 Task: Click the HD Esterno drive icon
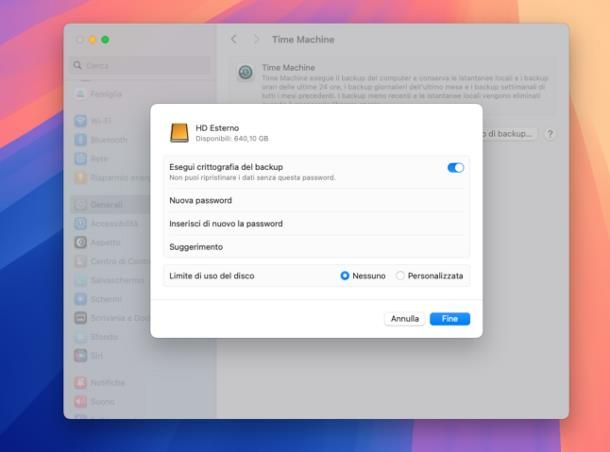coord(179,133)
